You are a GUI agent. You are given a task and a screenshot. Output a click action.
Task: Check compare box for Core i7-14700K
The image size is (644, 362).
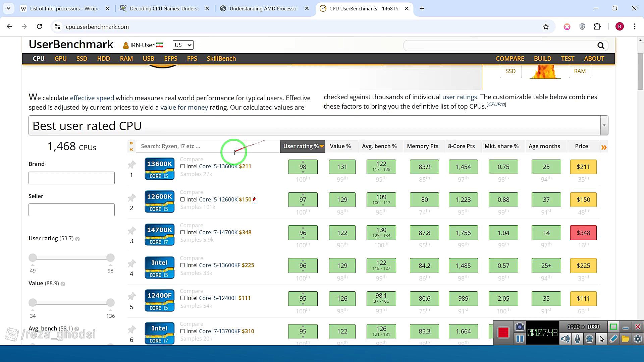point(182,232)
